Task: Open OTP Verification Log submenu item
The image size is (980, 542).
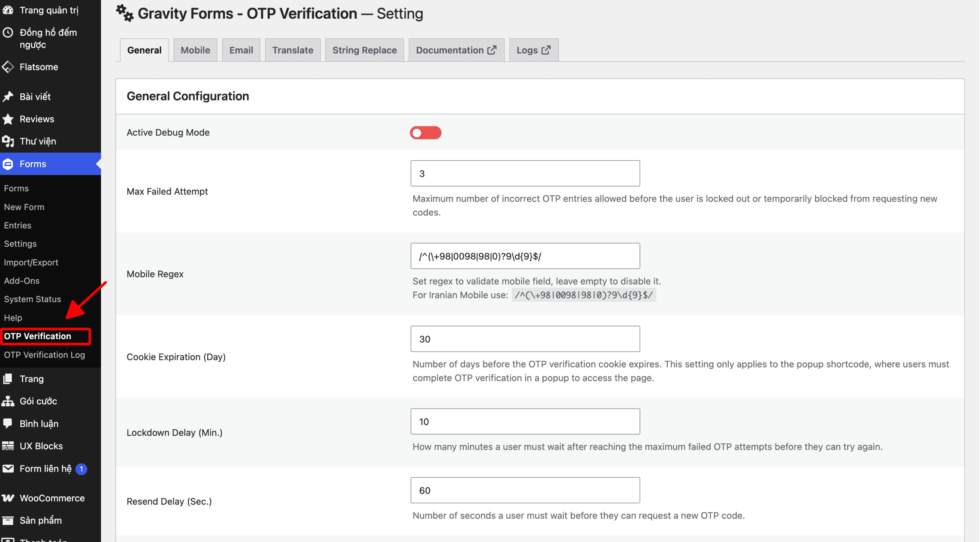Action: click(44, 355)
